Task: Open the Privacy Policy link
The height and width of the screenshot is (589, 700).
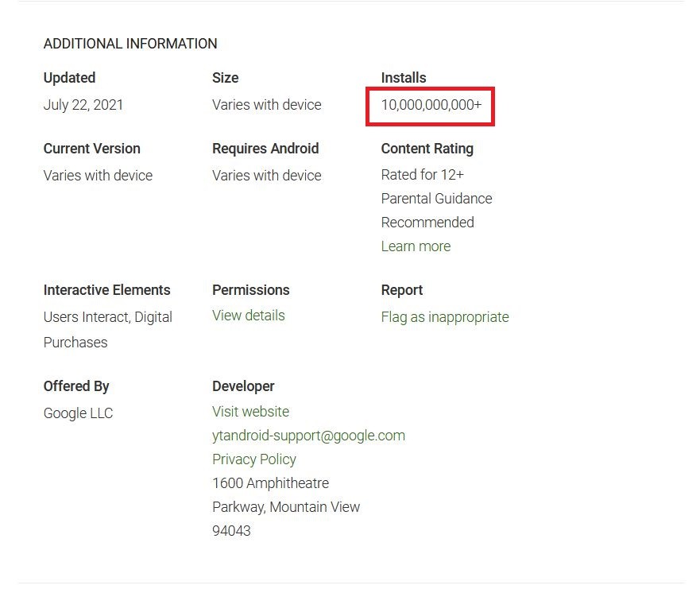Action: click(254, 459)
